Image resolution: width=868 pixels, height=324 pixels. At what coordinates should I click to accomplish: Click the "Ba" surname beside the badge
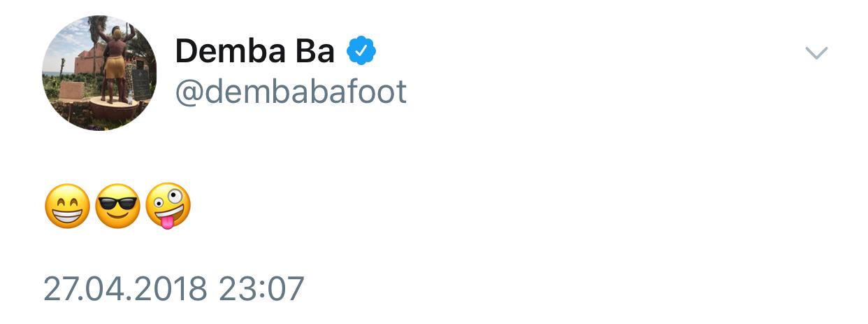click(319, 51)
